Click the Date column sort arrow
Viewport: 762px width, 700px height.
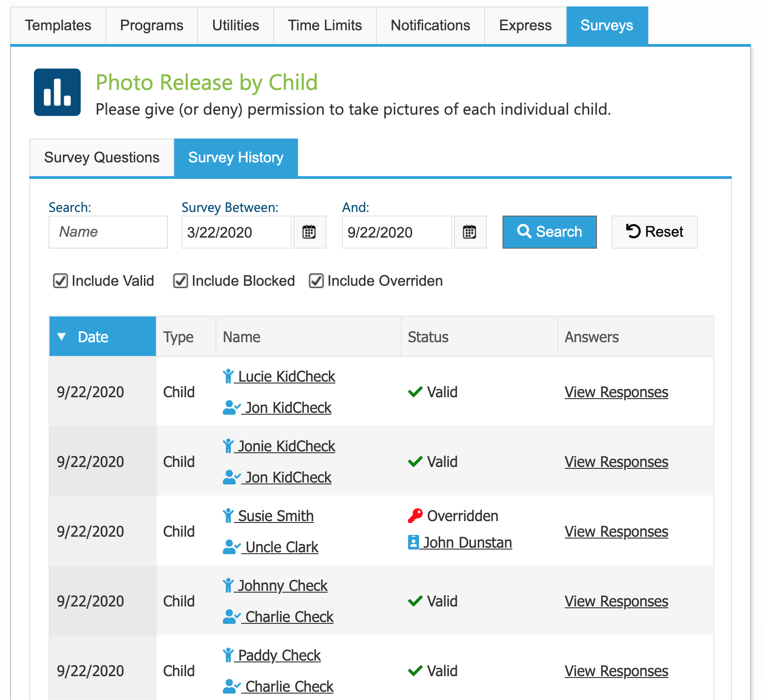(62, 336)
